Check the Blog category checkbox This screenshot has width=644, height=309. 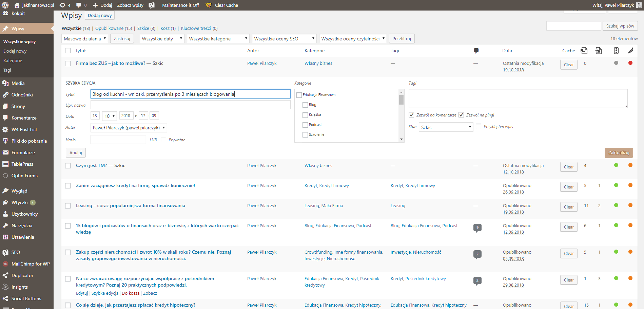point(305,105)
